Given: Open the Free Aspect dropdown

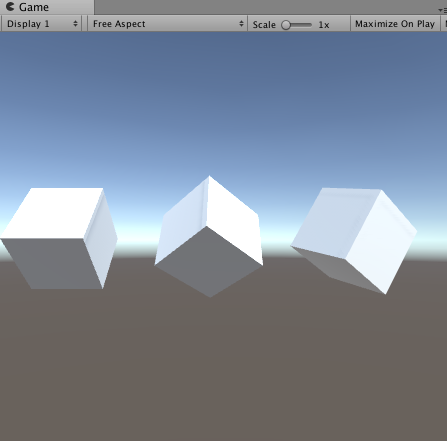Looking at the screenshot, I should coord(167,24).
